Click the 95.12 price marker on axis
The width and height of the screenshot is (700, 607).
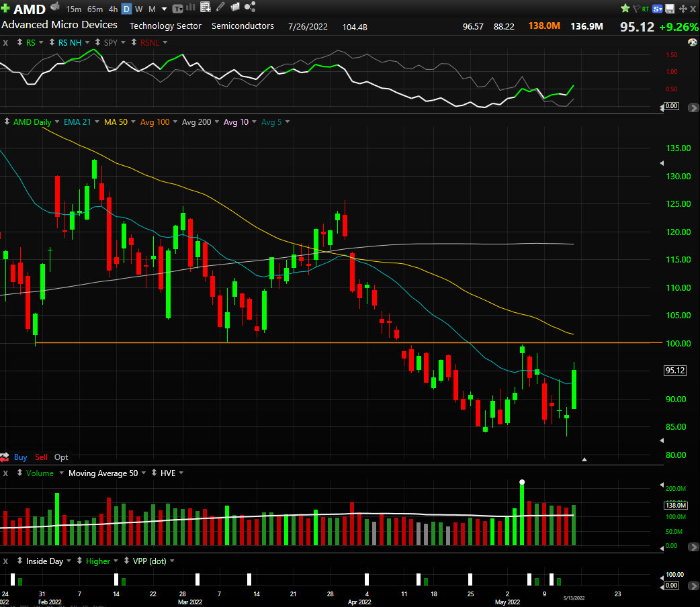675,370
